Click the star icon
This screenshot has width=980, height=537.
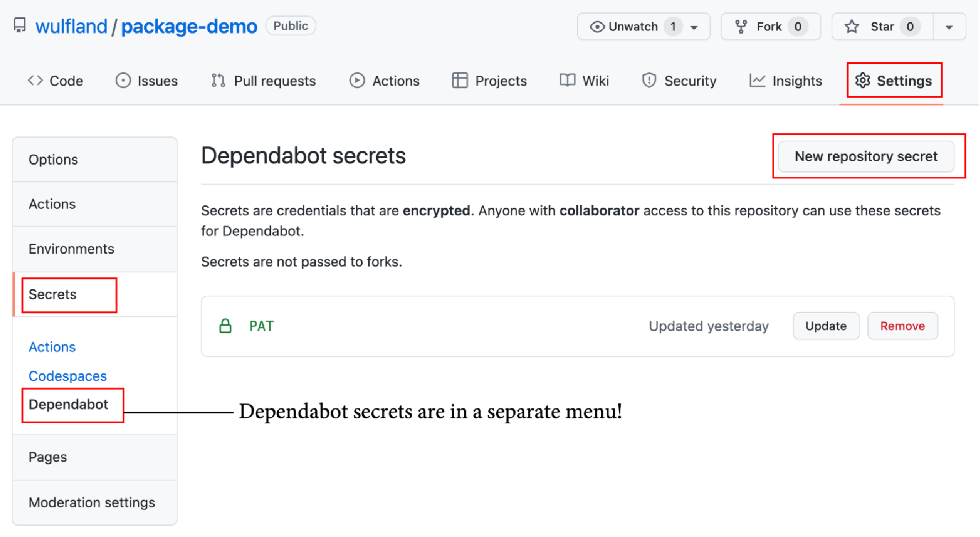pyautogui.click(x=852, y=27)
